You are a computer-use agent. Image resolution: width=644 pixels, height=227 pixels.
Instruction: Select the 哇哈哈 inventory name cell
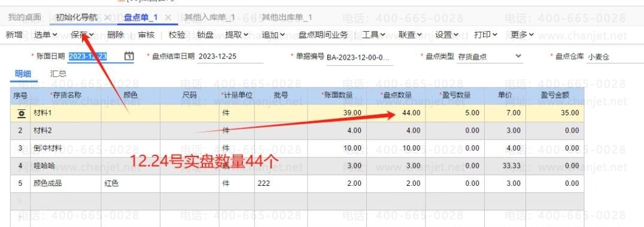pos(66,166)
